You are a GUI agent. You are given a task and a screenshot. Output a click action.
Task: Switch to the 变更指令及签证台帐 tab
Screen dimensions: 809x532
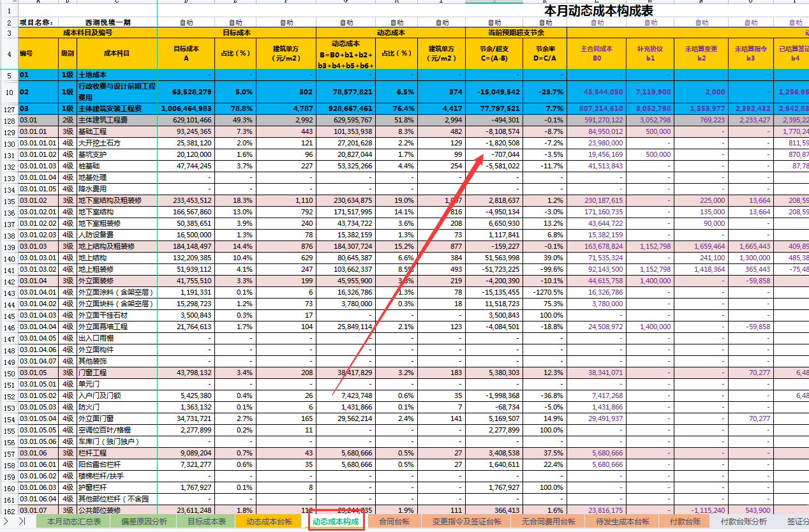[x=466, y=521]
